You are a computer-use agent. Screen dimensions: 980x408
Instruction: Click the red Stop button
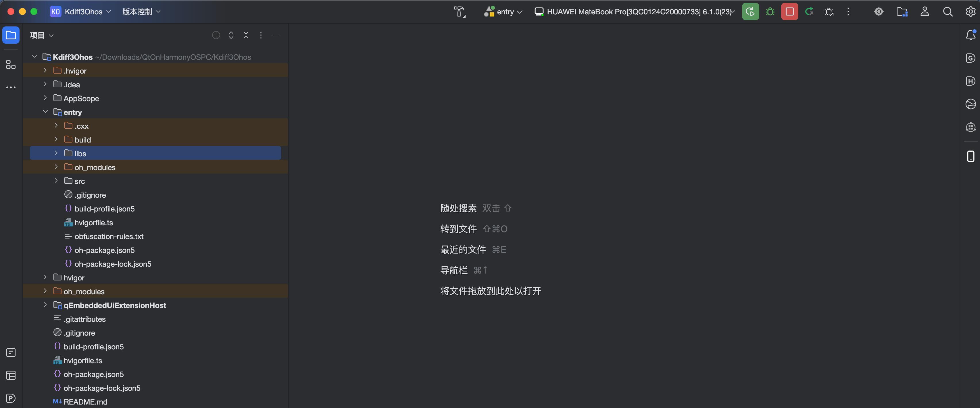pos(789,12)
